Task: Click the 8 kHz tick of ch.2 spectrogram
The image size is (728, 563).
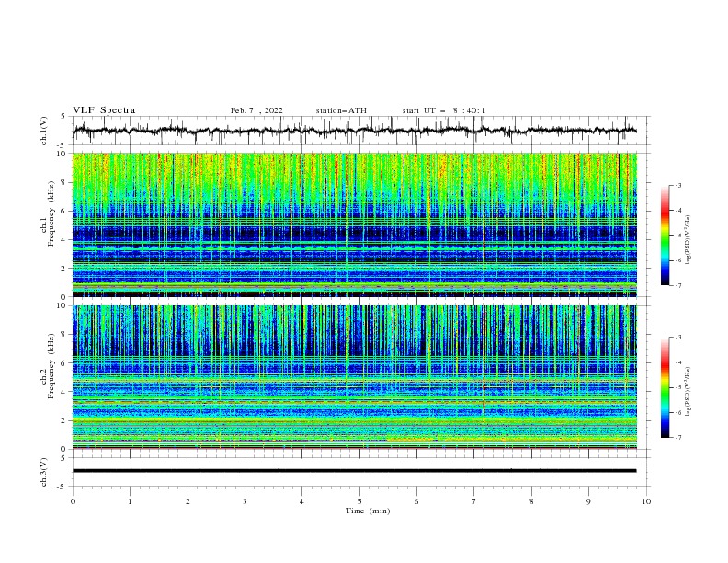Action: pos(63,335)
